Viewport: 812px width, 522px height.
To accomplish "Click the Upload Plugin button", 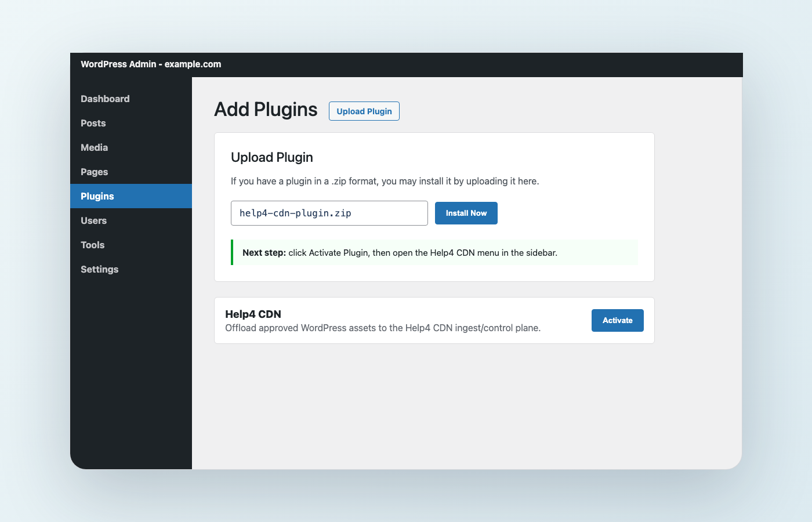I will tap(364, 111).
